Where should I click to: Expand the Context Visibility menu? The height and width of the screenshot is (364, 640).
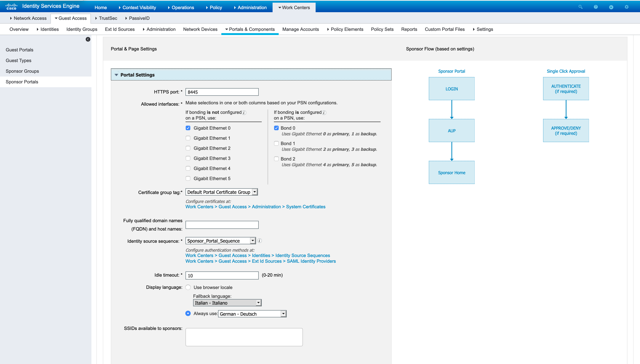click(x=137, y=7)
